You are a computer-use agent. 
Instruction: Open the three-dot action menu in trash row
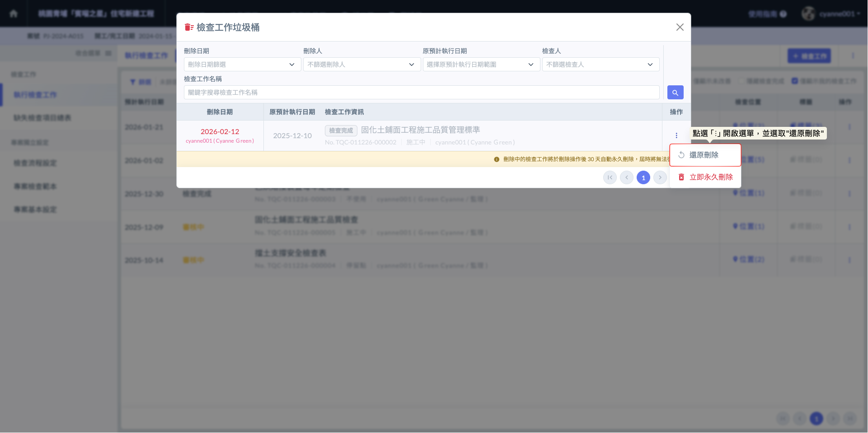click(x=676, y=135)
